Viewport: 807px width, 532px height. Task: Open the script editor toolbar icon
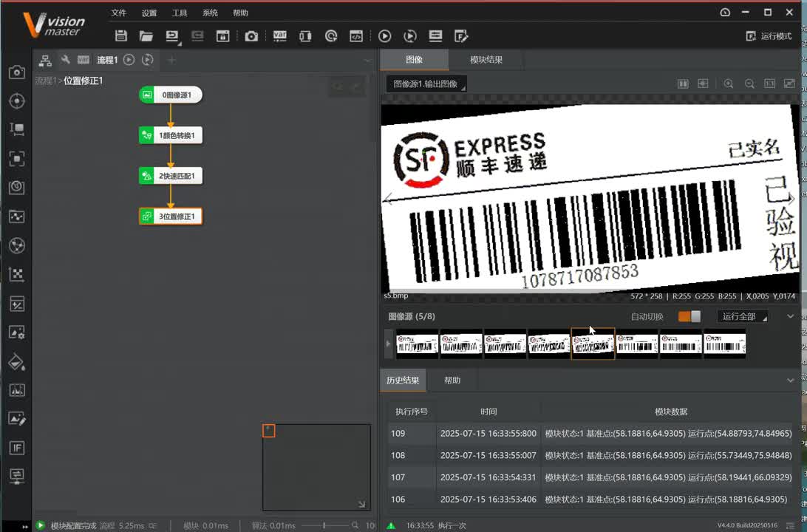click(x=356, y=36)
